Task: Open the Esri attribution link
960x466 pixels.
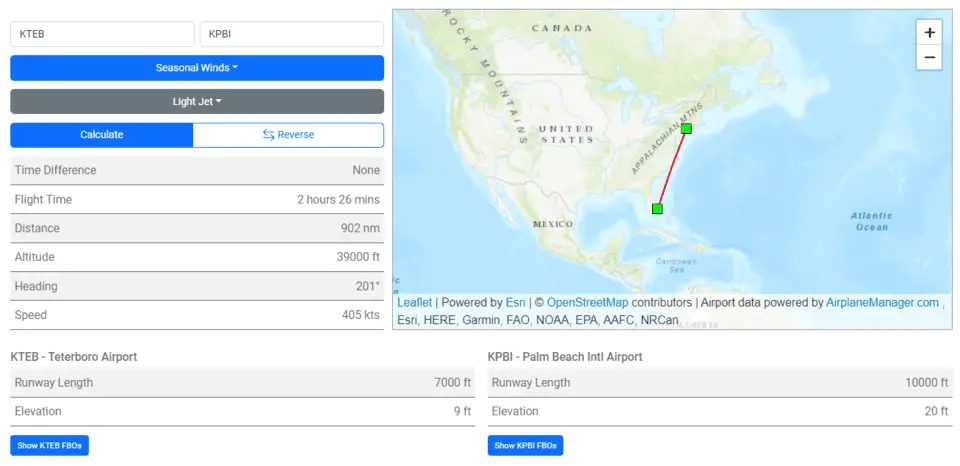Action: 516,303
